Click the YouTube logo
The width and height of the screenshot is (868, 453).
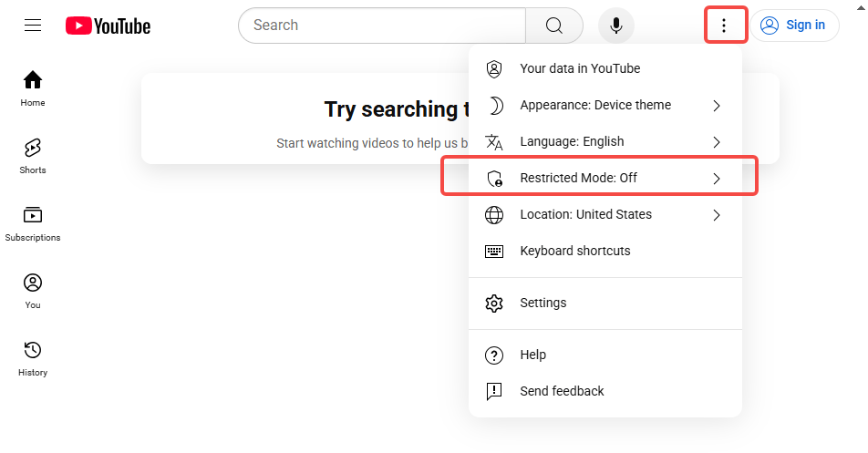coord(108,26)
